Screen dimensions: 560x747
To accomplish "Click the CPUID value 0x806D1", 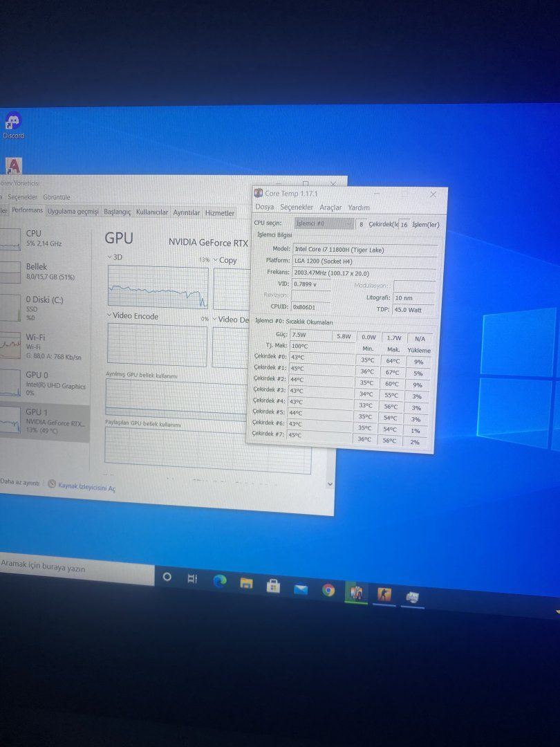I will point(310,307).
